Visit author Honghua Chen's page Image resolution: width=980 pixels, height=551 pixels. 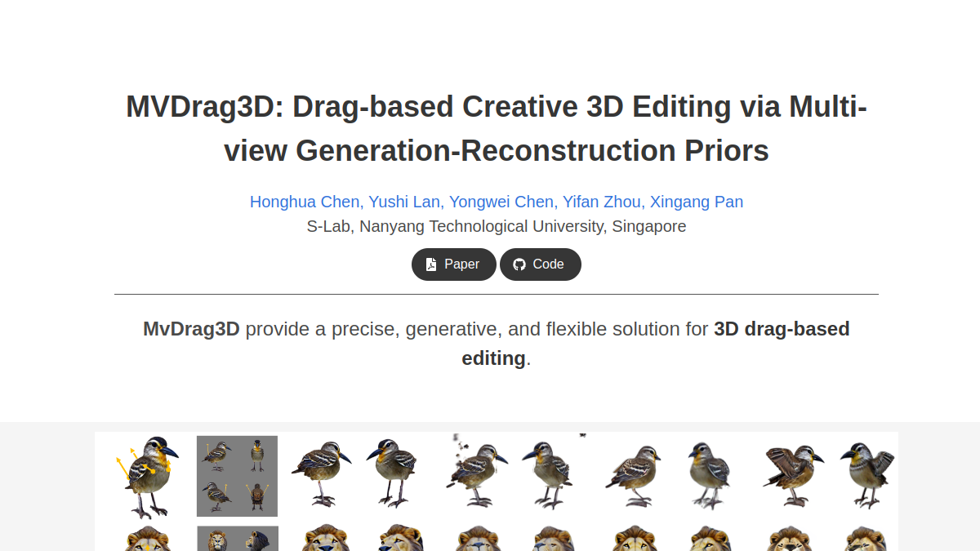[305, 202]
